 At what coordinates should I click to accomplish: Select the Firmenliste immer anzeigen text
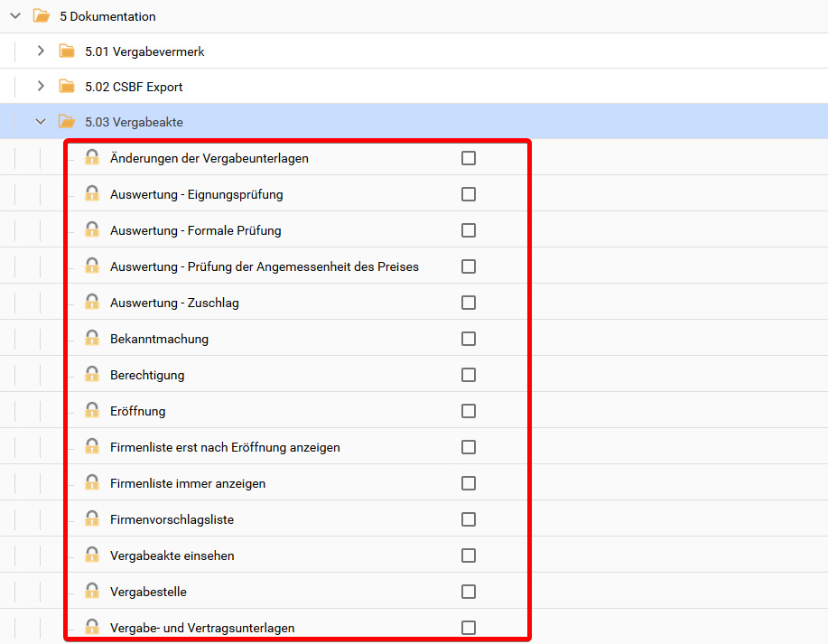coord(188,483)
